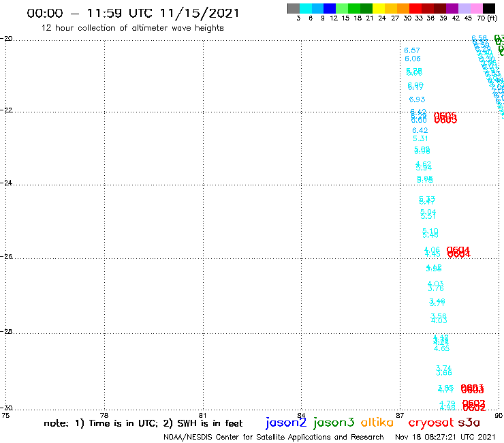Click the latitude axis label '-30'
This screenshot has width=504, height=443.
pos(6,408)
